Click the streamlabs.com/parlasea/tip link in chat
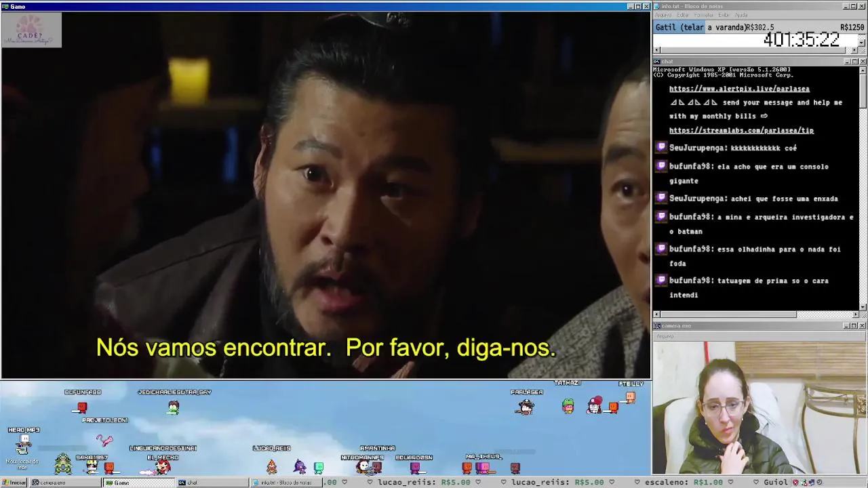Image resolution: width=868 pixels, height=488 pixels. (x=741, y=130)
